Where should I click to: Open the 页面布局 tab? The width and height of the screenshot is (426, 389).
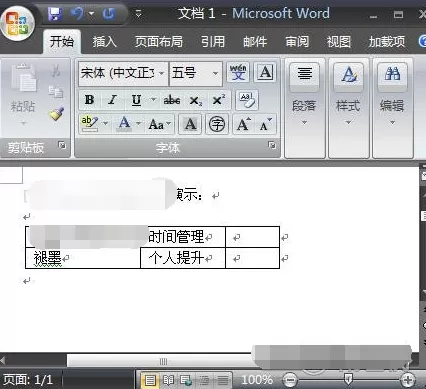click(159, 42)
